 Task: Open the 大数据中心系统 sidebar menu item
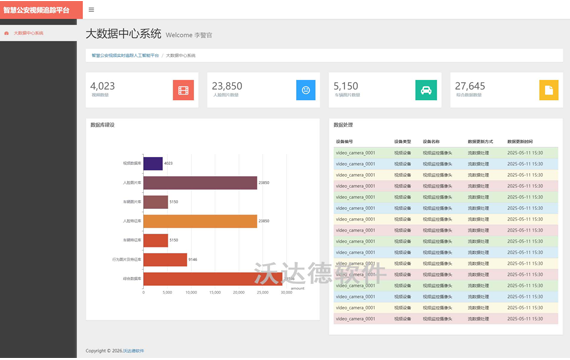pyautogui.click(x=38, y=33)
